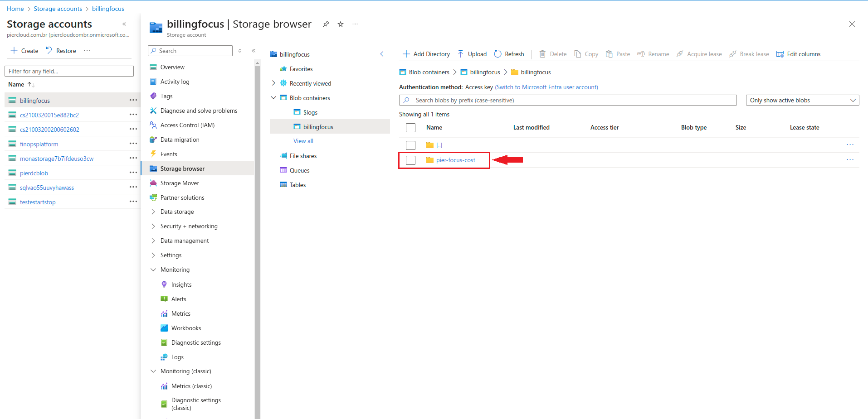Check the box next to the [..] folder

(411, 145)
